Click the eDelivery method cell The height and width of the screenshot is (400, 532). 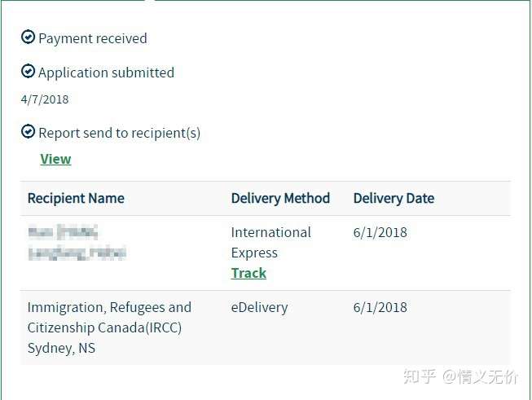pos(260,308)
